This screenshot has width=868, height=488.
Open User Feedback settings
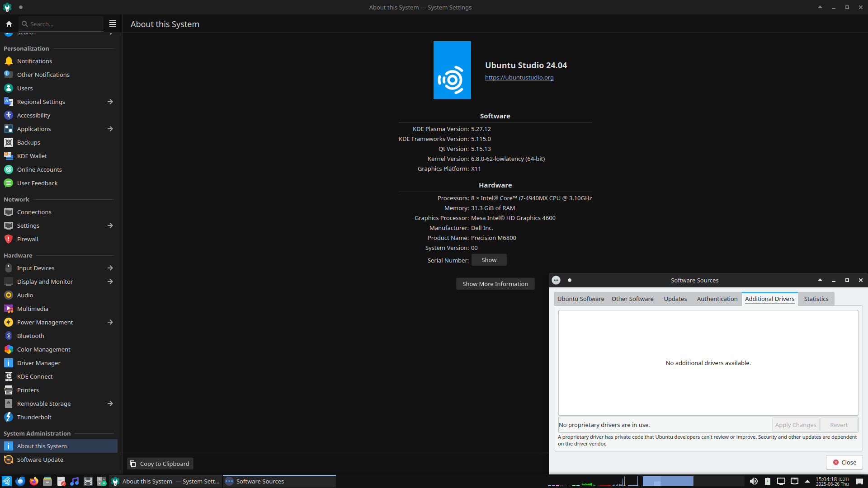click(x=59, y=183)
